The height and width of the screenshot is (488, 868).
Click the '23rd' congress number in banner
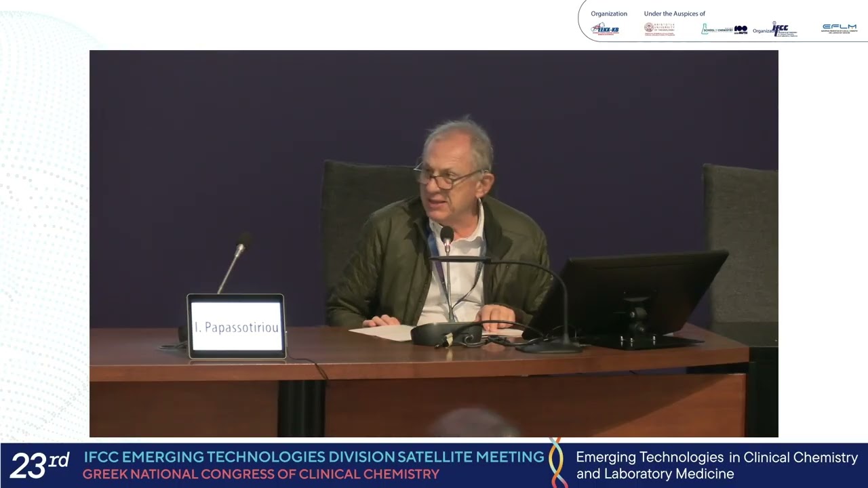tap(39, 465)
